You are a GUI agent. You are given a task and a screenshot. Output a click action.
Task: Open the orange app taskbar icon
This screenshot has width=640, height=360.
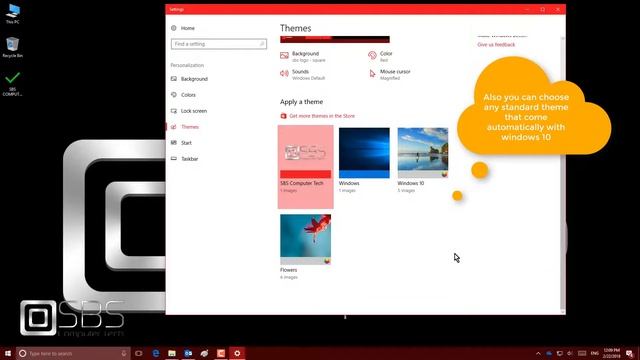[221, 353]
